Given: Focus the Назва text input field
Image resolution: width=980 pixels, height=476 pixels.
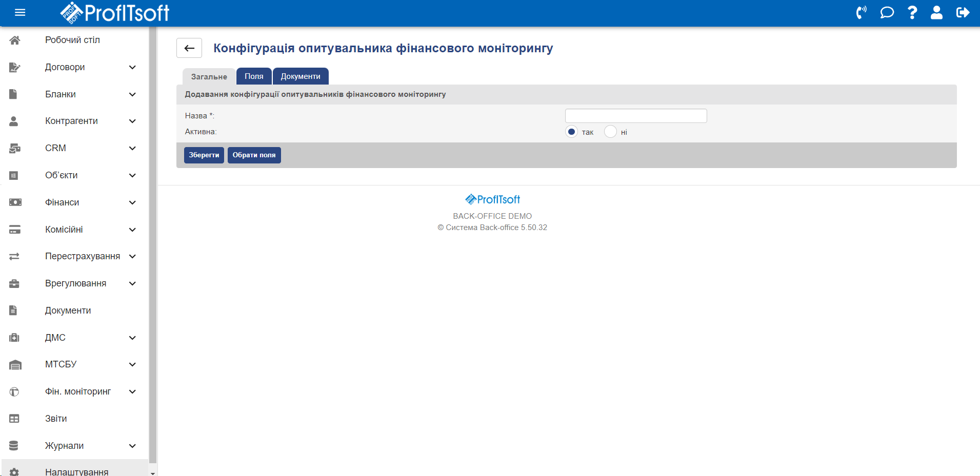Looking at the screenshot, I should click(x=635, y=116).
